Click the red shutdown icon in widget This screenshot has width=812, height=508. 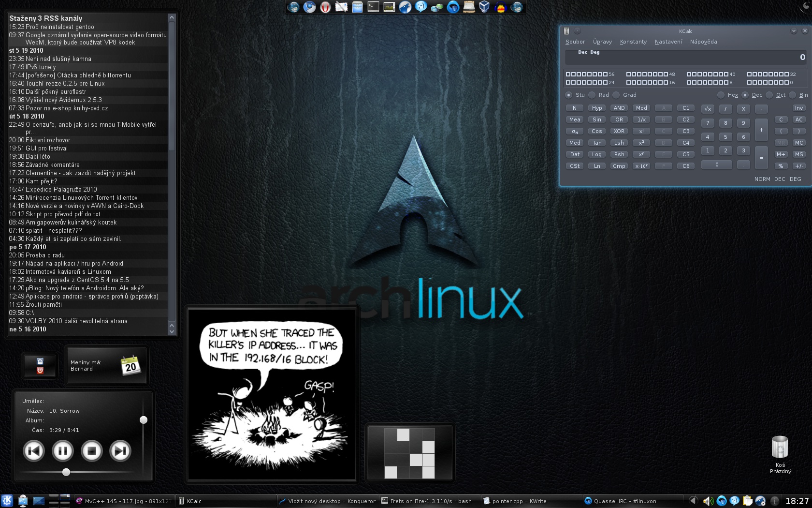coord(40,370)
